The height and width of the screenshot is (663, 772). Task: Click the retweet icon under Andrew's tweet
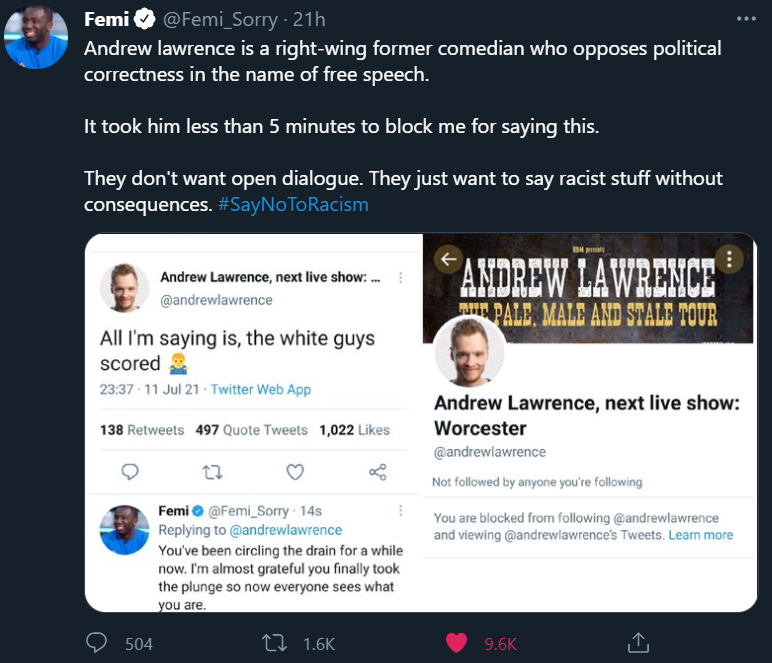tap(212, 473)
